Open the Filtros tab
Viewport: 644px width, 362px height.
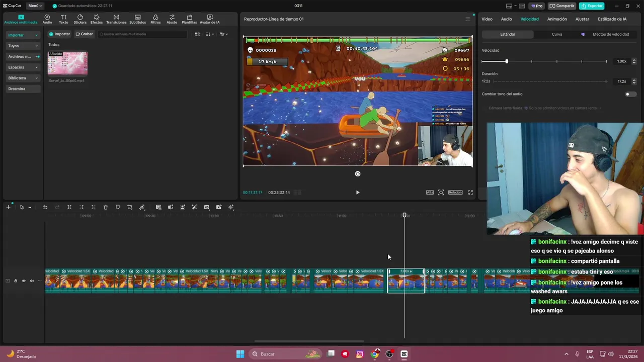point(155,19)
